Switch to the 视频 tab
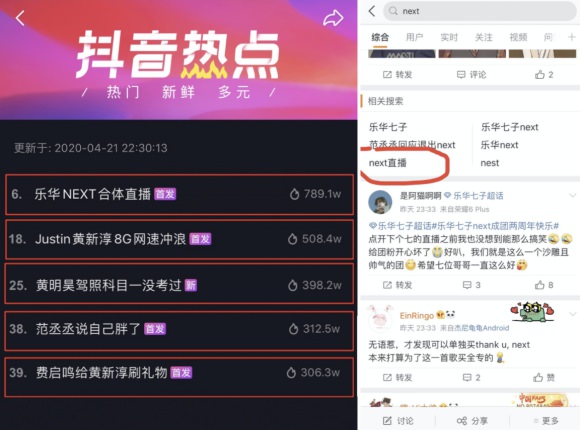Image resolution: width=580 pixels, height=430 pixels. [518, 37]
